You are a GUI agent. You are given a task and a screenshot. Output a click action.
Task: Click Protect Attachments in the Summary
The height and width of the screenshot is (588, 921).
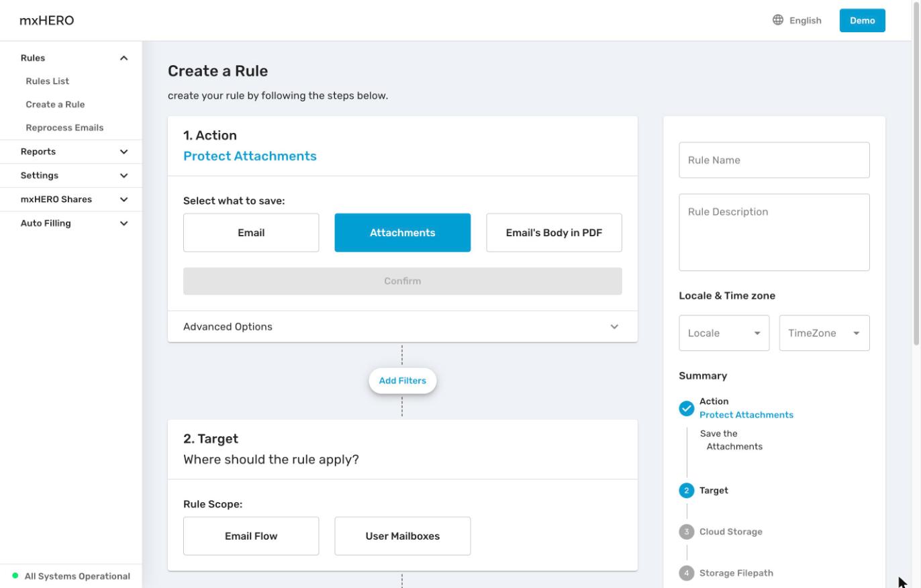746,415
